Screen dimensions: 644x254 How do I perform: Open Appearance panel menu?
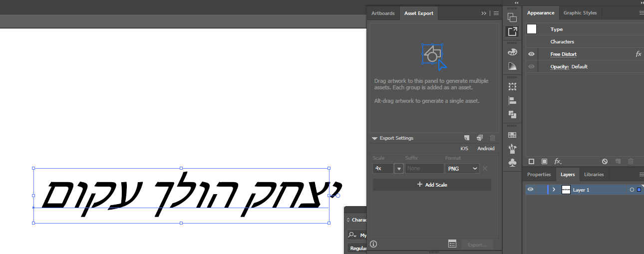(x=642, y=13)
